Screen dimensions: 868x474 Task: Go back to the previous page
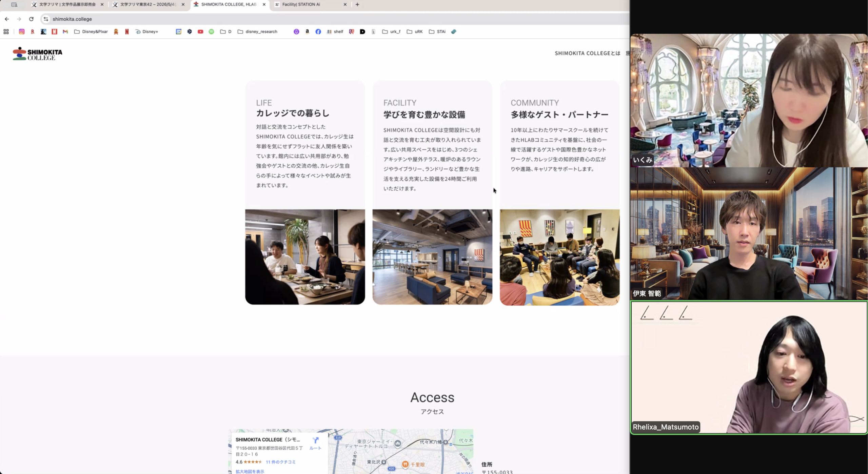(x=7, y=19)
